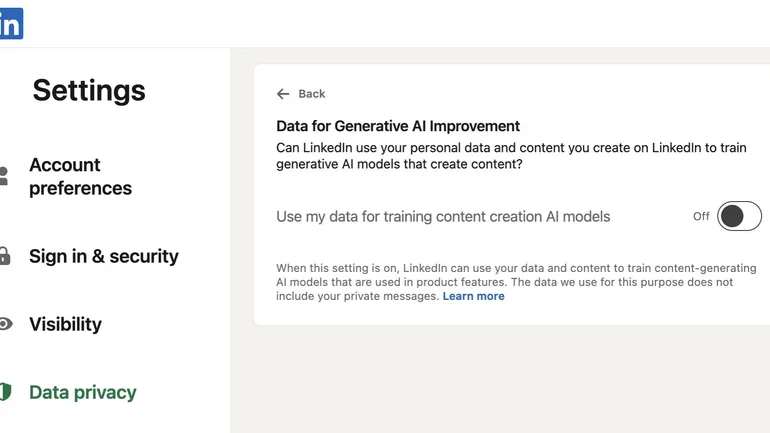The image size is (770, 433).
Task: Click the LinkedIn logo icon
Action: tap(10, 25)
